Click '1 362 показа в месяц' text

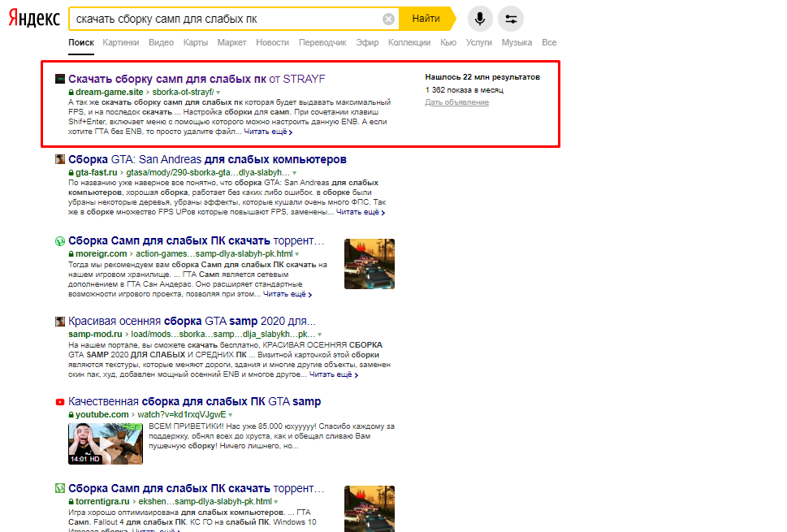click(x=465, y=90)
